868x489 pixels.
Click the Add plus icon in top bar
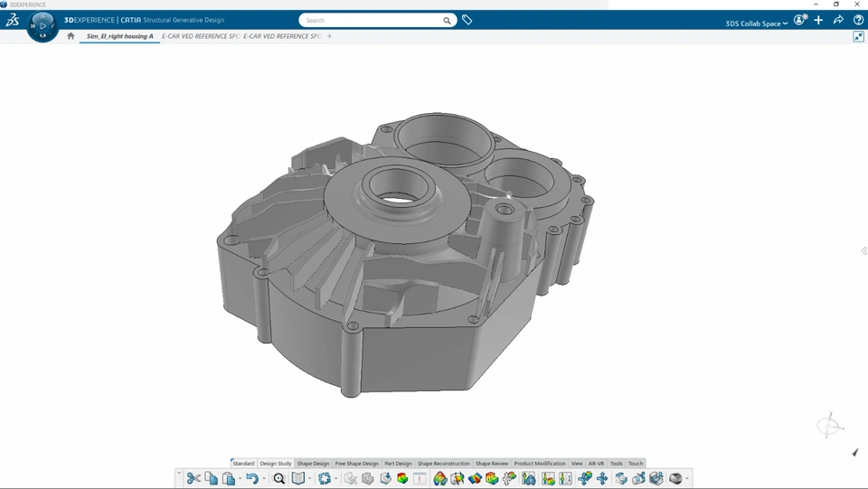click(819, 20)
